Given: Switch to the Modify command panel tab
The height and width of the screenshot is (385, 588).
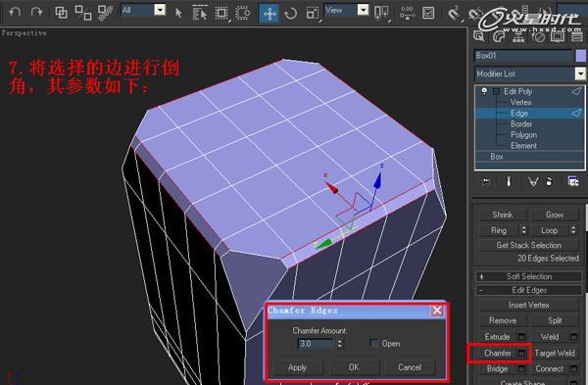Looking at the screenshot, I should point(499,36).
